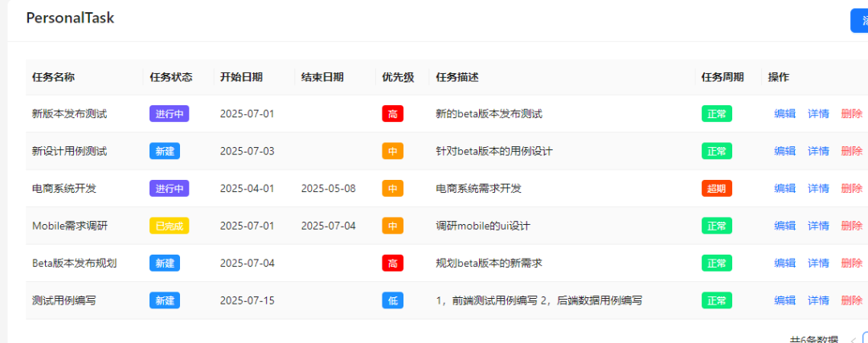This screenshot has height=343, width=868.
Task: Click start date 2025-07-15
Action: pos(247,300)
